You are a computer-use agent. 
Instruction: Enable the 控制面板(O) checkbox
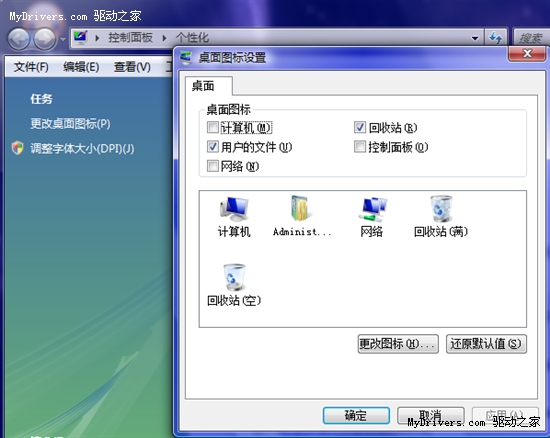coord(360,146)
